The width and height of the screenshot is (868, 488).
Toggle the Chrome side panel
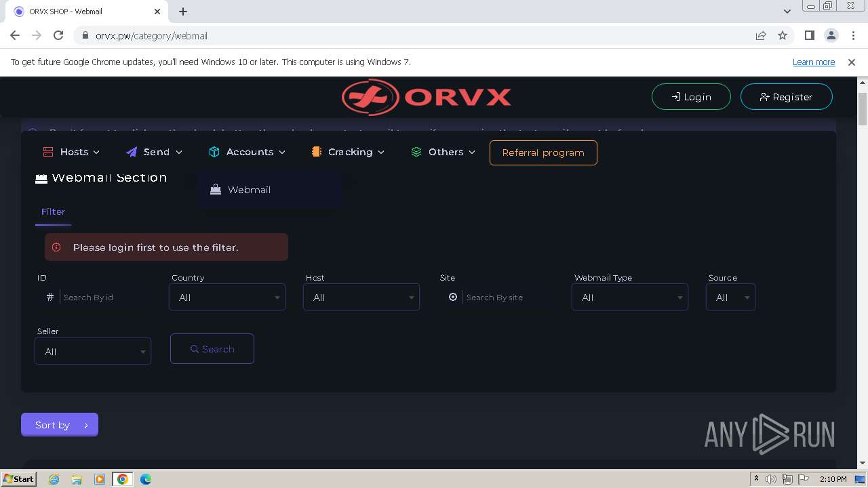tap(809, 35)
